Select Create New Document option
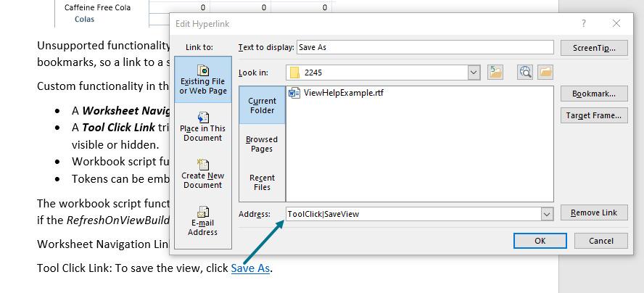The image size is (644, 293). (203, 173)
